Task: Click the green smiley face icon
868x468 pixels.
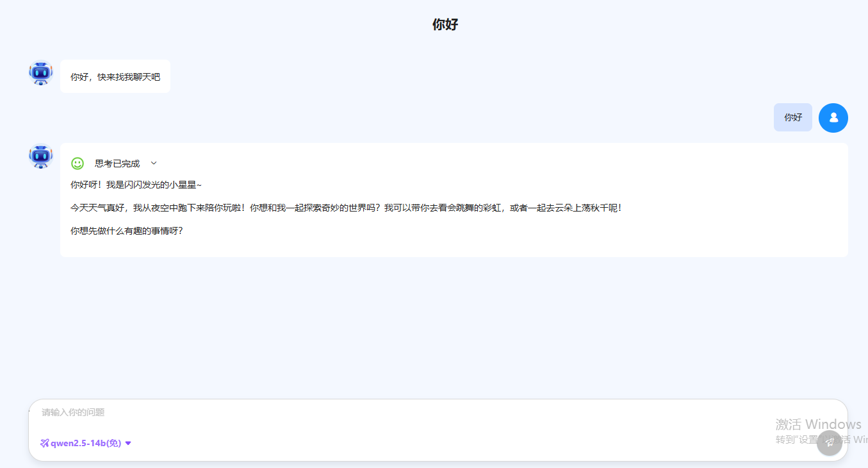Action: tap(78, 163)
